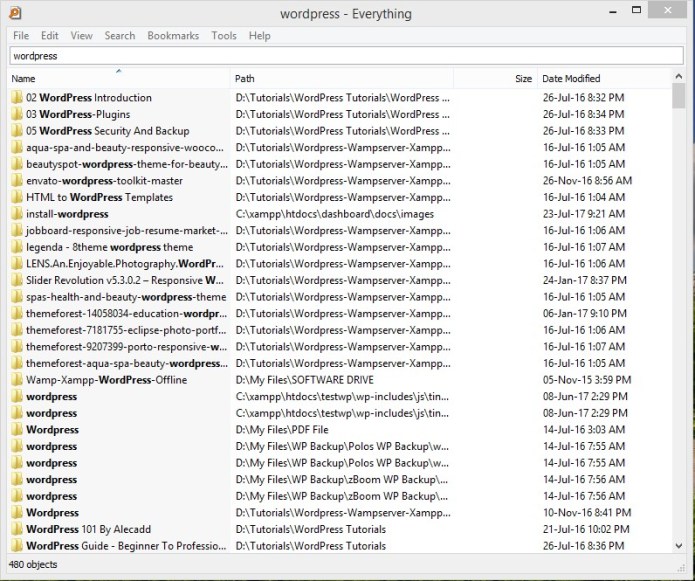
Task: Click date 06-Jan-17 9:10 PM
Action: pyautogui.click(x=585, y=313)
